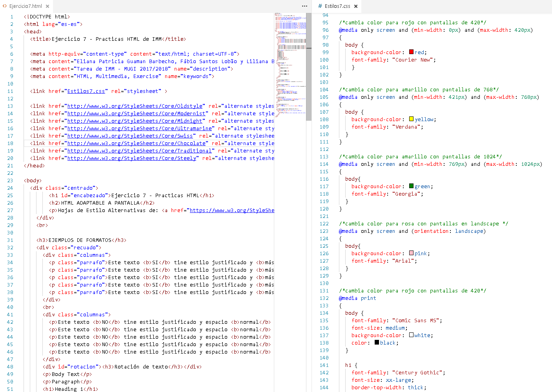Close the Estilos7.css tab
The image size is (552, 392).
coord(356,6)
